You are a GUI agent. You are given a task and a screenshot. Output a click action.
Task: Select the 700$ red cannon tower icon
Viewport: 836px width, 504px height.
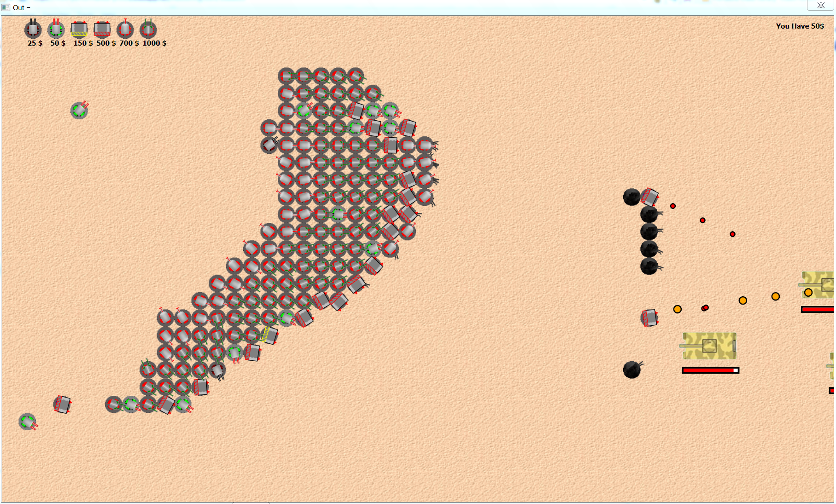point(125,30)
